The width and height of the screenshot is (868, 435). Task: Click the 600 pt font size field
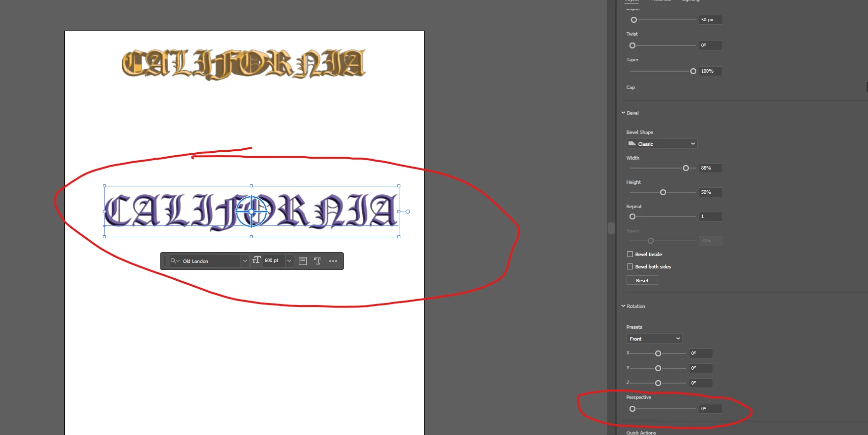(274, 261)
